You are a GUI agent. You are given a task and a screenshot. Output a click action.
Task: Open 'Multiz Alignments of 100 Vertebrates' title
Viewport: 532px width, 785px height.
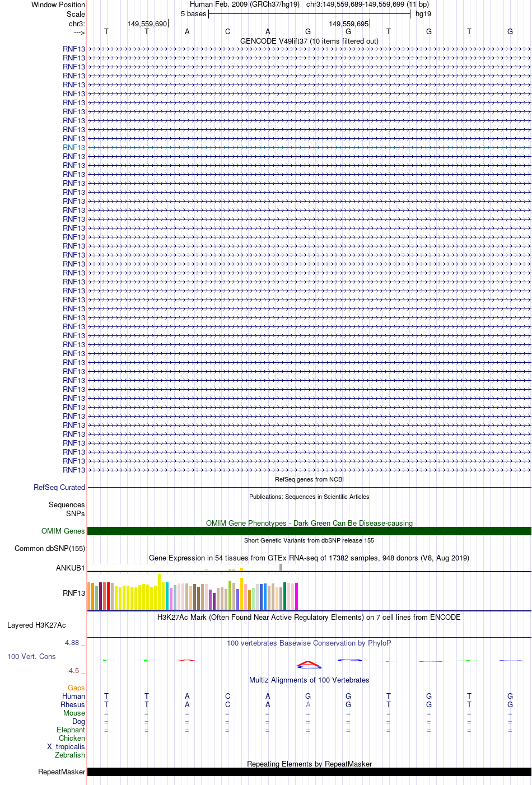click(309, 680)
